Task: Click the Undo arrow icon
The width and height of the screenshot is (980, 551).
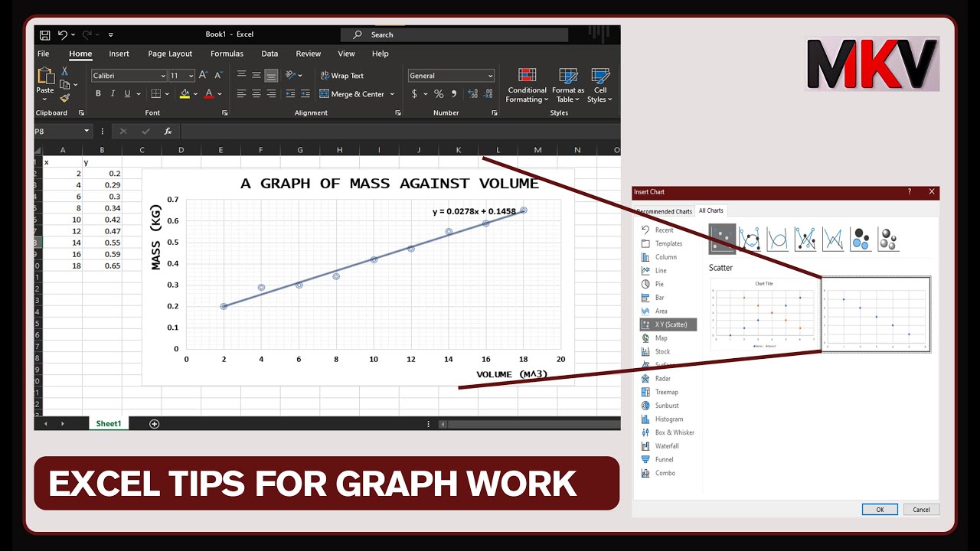Action: [x=62, y=34]
